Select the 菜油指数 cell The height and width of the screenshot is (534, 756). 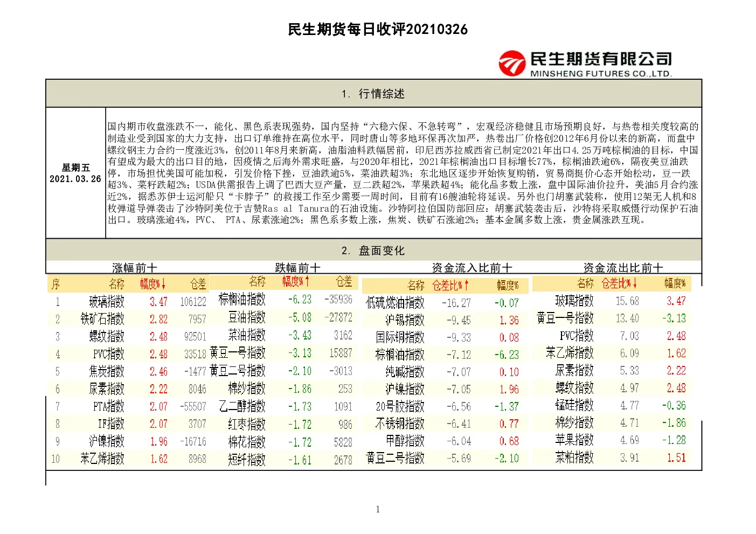247,335
